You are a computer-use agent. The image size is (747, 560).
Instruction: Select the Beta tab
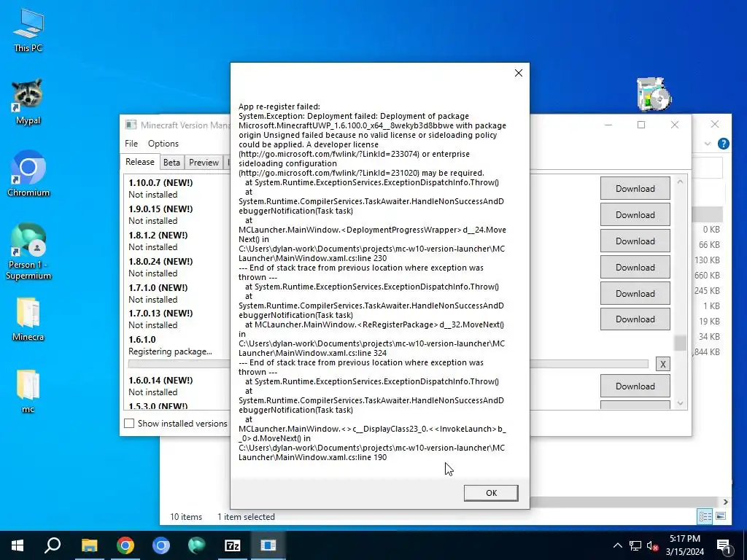(171, 163)
